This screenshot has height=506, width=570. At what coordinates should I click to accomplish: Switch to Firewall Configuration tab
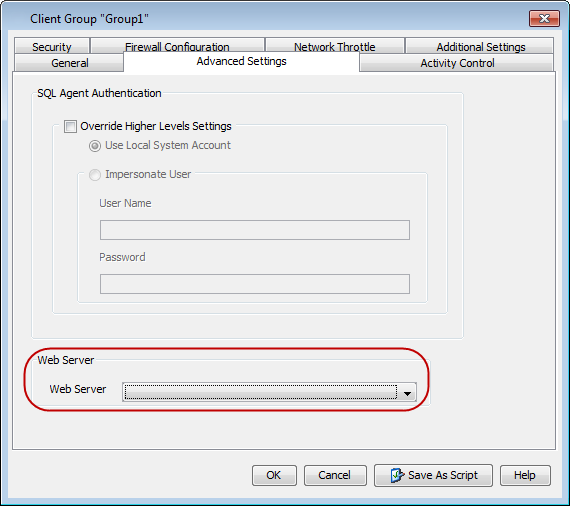(x=177, y=46)
